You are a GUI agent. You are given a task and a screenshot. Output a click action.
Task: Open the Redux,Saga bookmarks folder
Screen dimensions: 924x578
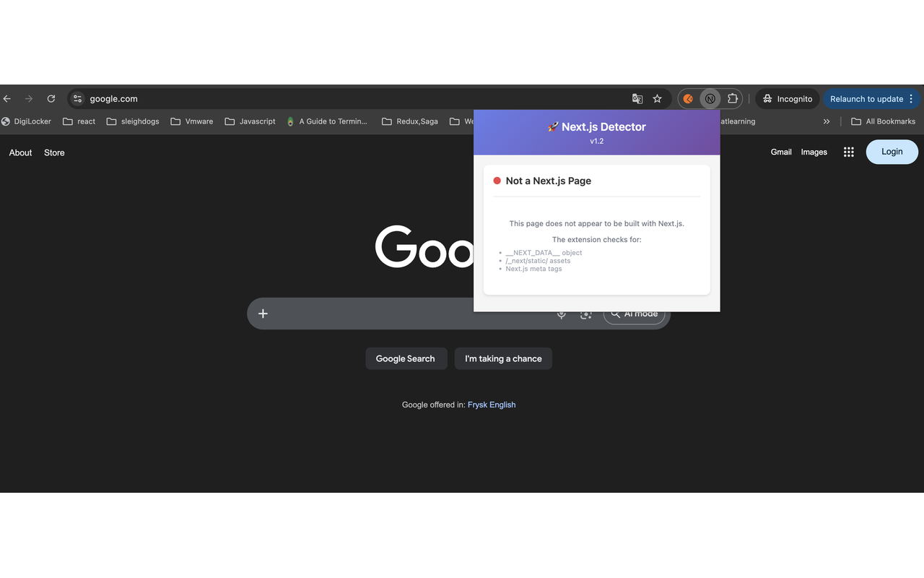point(410,121)
